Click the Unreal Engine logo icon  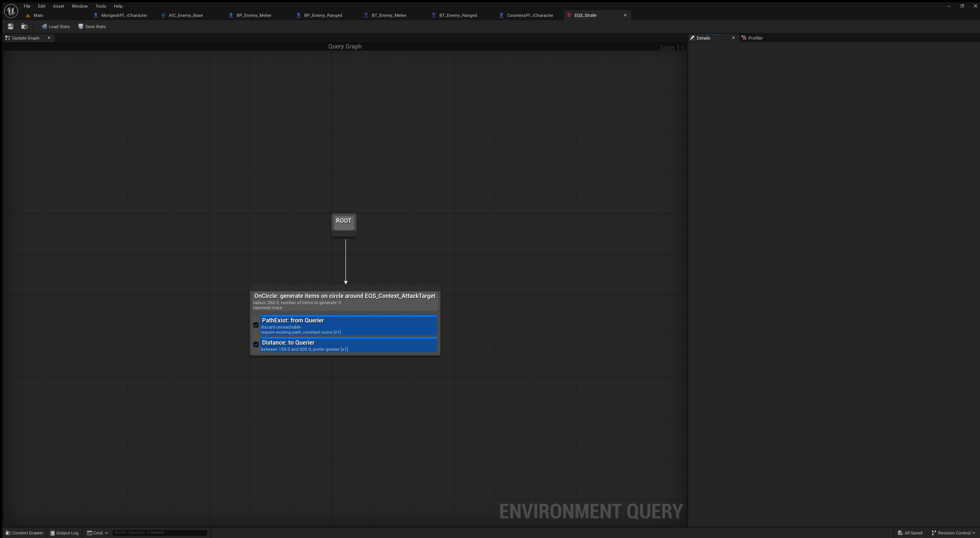click(x=11, y=11)
